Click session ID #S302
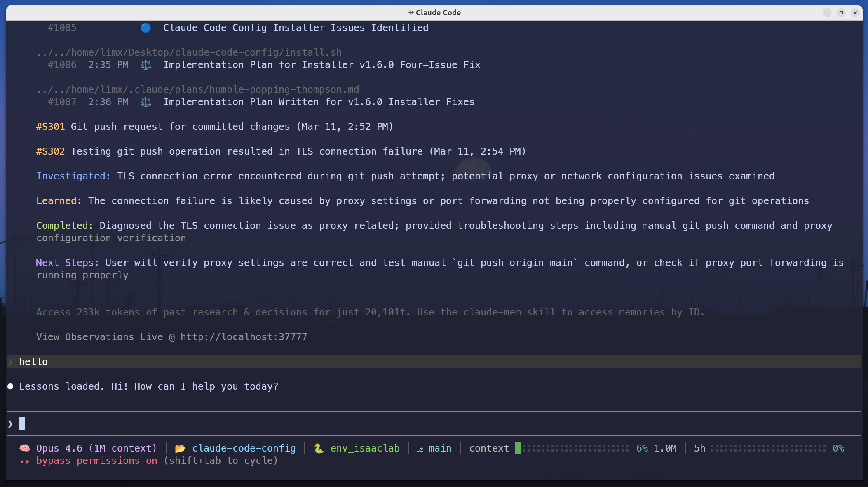 (51, 151)
